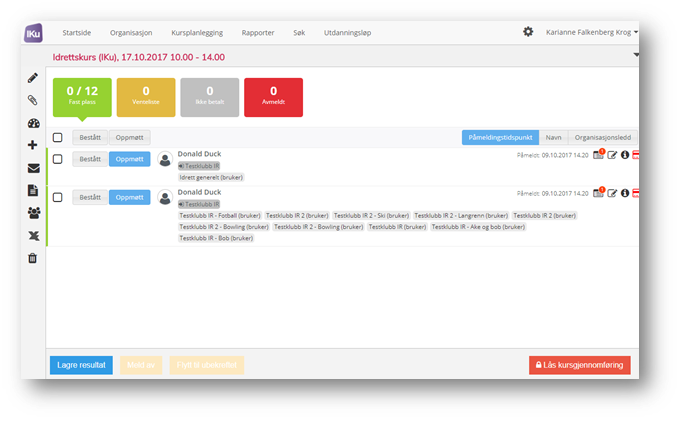
Task: Click Testklubb IR 2 - Ski (bruker) tag
Action: tap(371, 215)
